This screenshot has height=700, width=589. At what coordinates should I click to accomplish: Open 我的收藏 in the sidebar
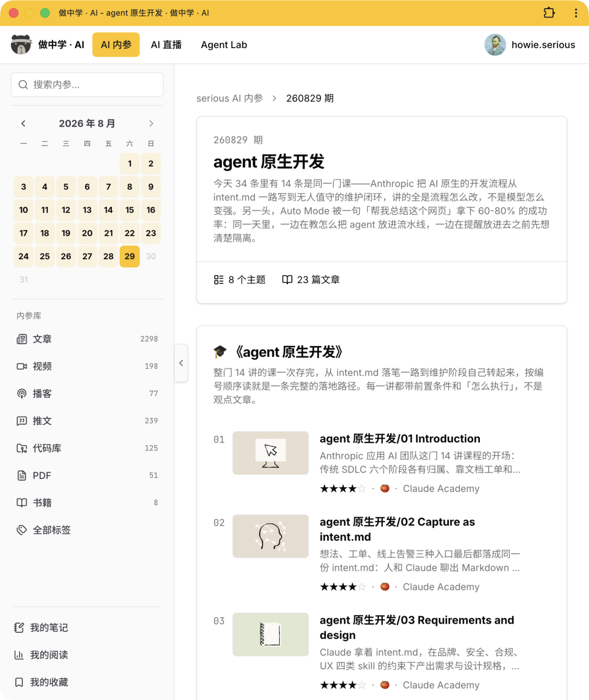click(x=87, y=682)
